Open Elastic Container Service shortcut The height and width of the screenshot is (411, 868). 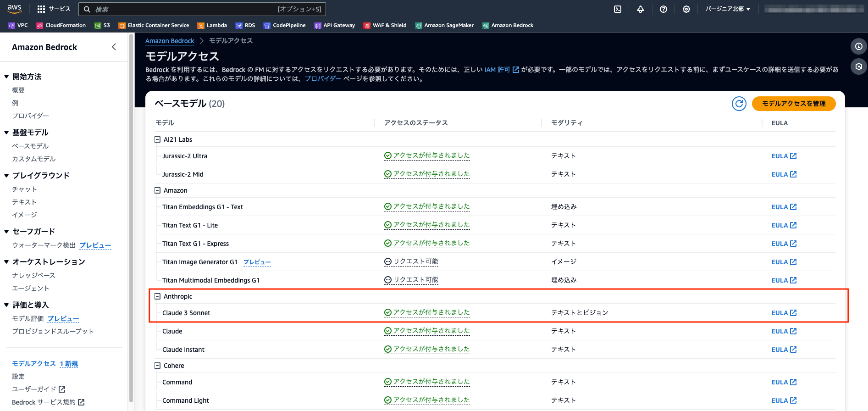[x=154, y=25]
